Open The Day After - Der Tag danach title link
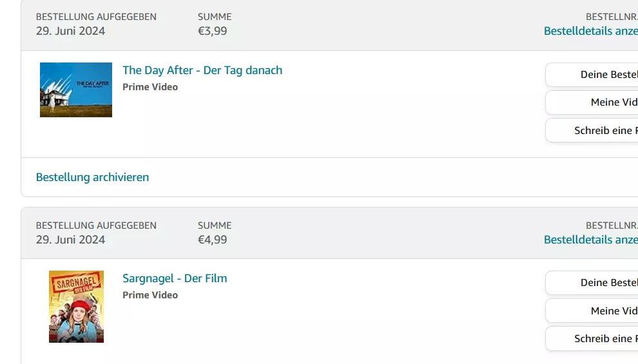 coord(202,70)
